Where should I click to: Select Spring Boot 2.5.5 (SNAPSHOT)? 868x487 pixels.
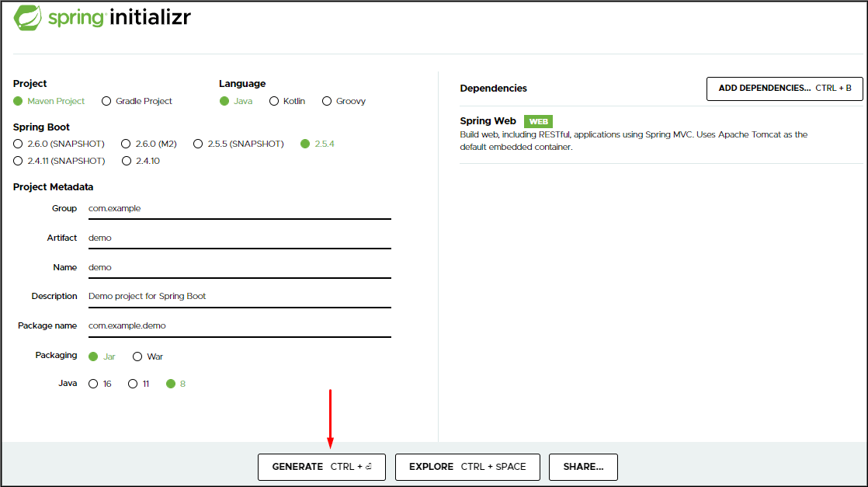coord(198,144)
